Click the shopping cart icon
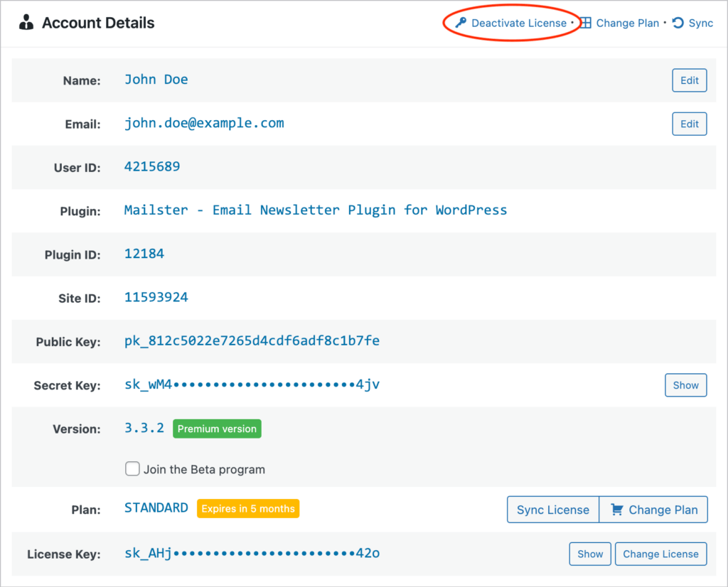 coord(616,510)
